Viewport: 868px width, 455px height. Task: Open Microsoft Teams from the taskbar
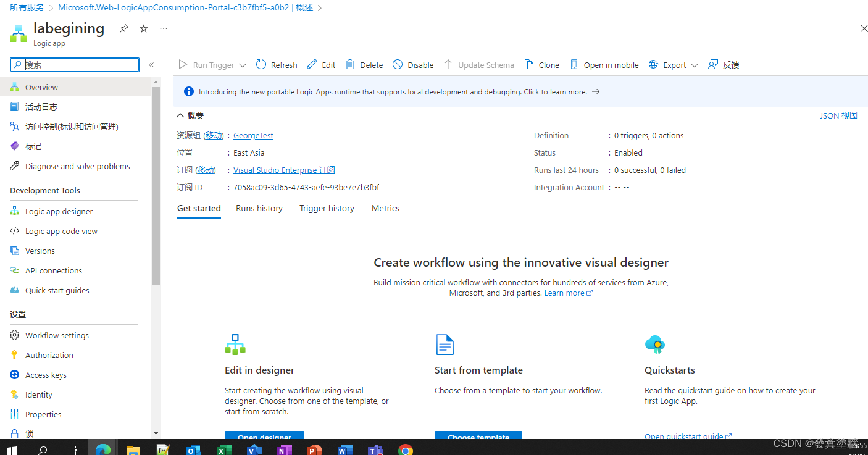[x=375, y=450]
